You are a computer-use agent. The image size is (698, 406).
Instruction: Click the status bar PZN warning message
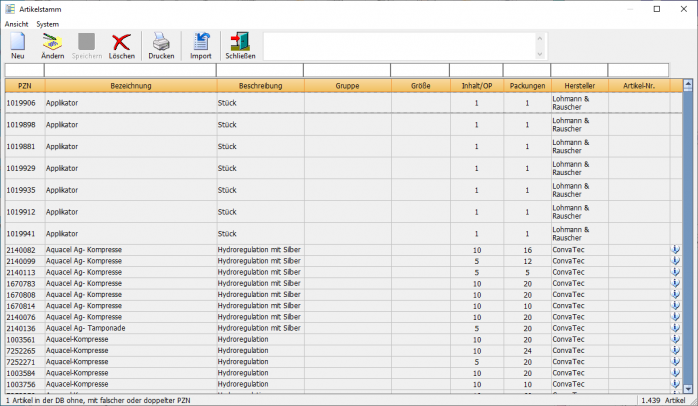[x=98, y=400]
